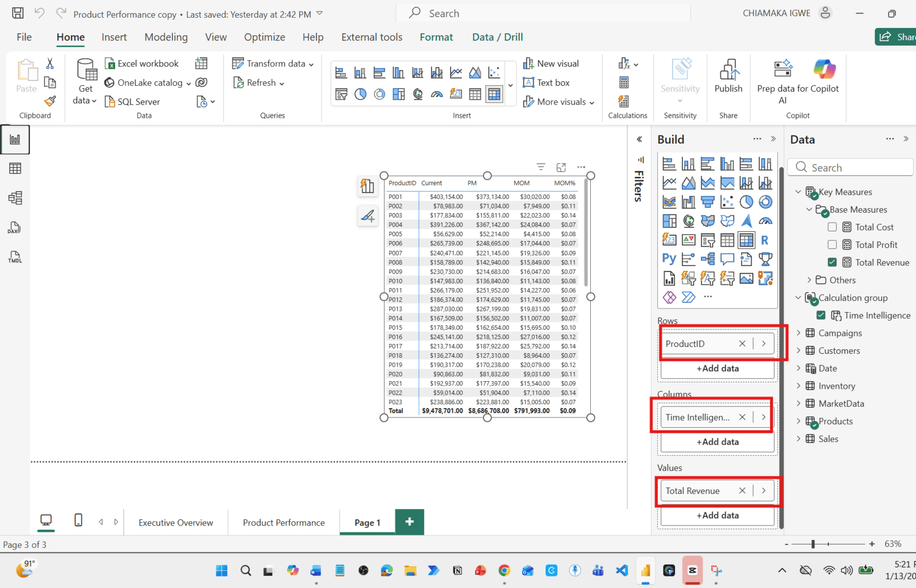Check the Total Cost measure checkbox
The width and height of the screenshot is (916, 588).
[x=832, y=227]
